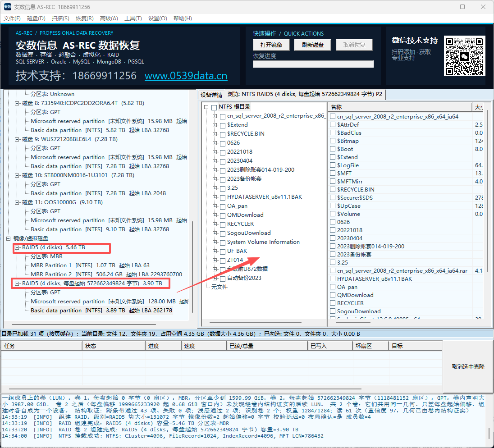
Task: Open the 高级(A) menu
Action: [x=109, y=18]
